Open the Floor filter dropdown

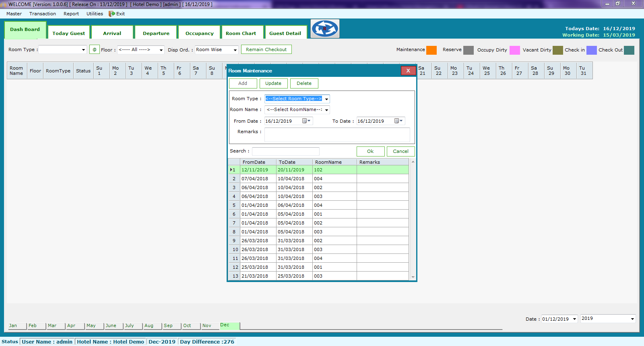coord(161,50)
